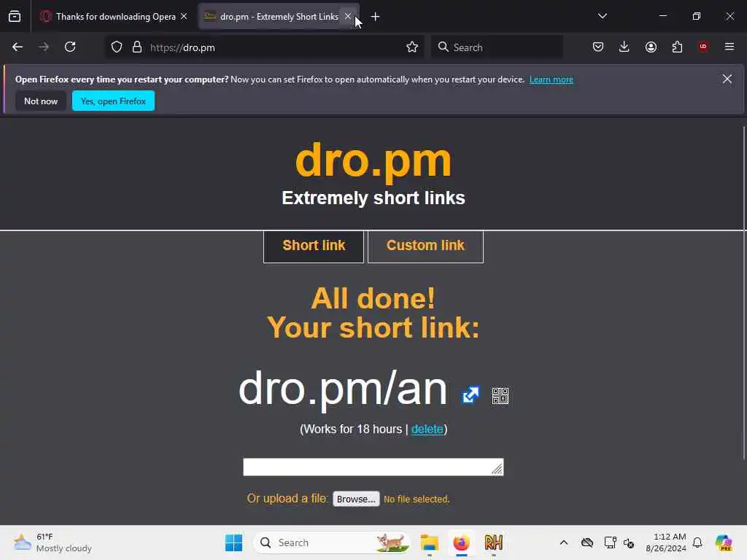The width and height of the screenshot is (747, 560).
Task: Close the Thanks for downloading Opera tab
Action: (184, 16)
